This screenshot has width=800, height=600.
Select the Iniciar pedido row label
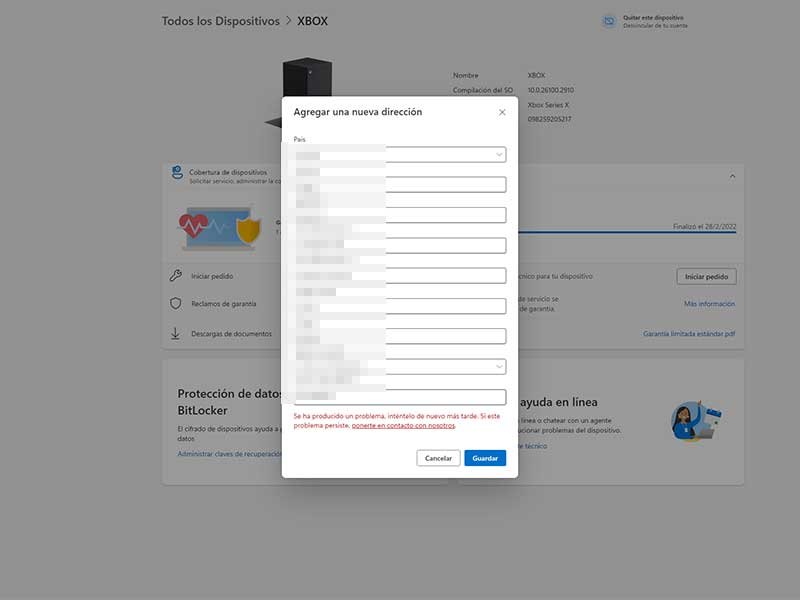tap(212, 276)
